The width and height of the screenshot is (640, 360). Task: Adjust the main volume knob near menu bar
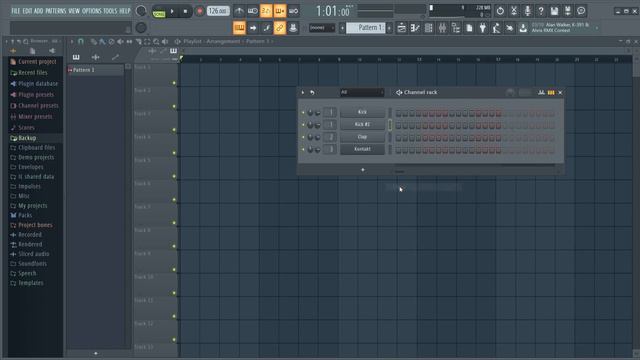[141, 11]
